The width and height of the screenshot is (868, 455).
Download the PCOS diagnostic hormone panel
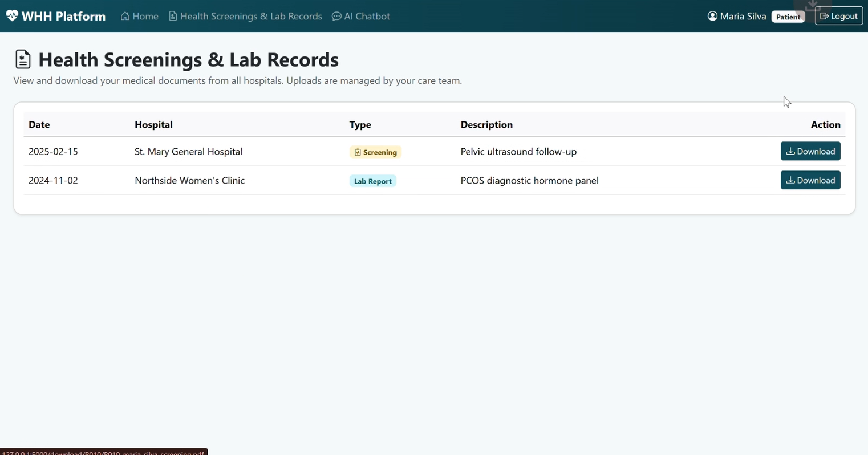pos(810,180)
